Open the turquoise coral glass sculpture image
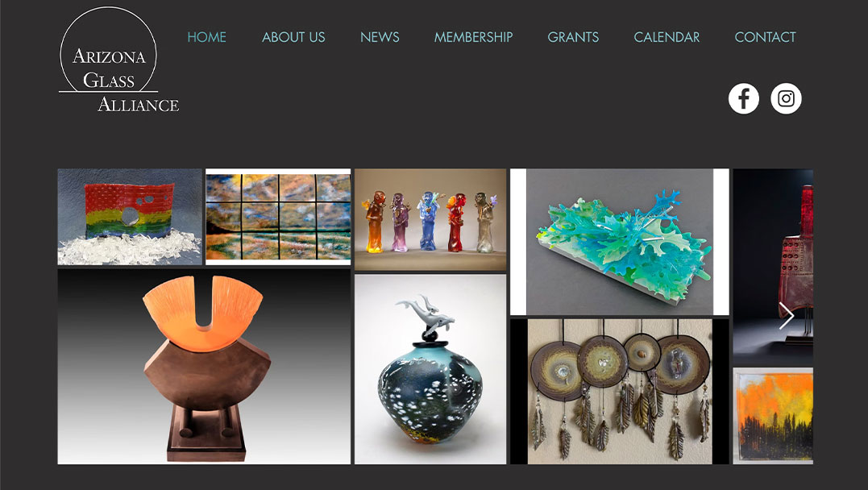 620,242
